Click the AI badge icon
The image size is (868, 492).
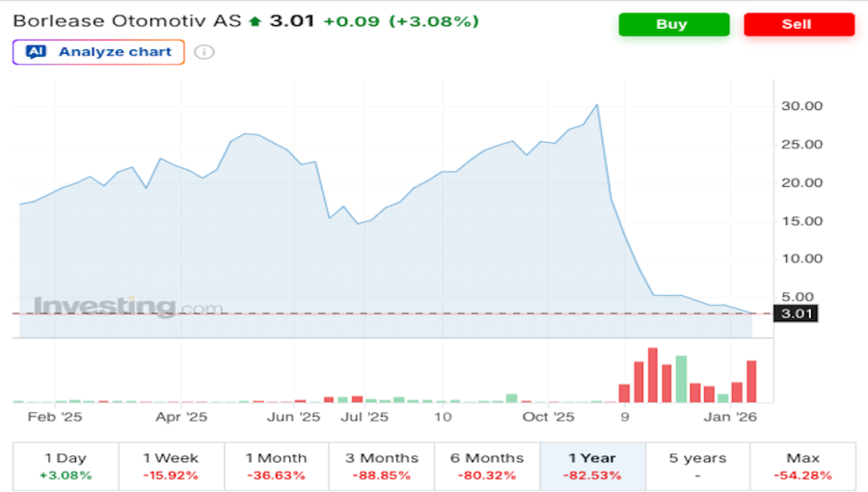click(x=37, y=52)
